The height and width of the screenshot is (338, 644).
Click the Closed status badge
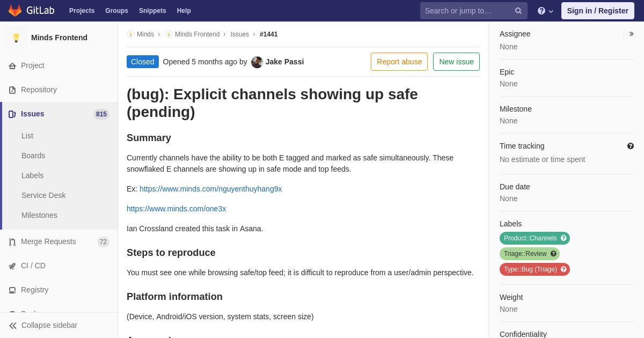point(143,62)
